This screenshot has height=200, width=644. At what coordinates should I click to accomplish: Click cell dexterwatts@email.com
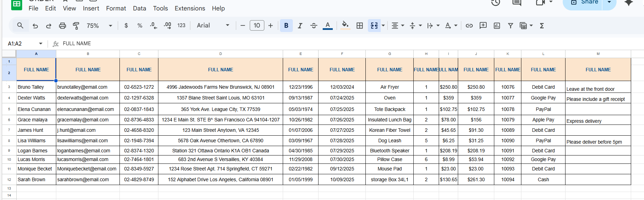(x=88, y=98)
